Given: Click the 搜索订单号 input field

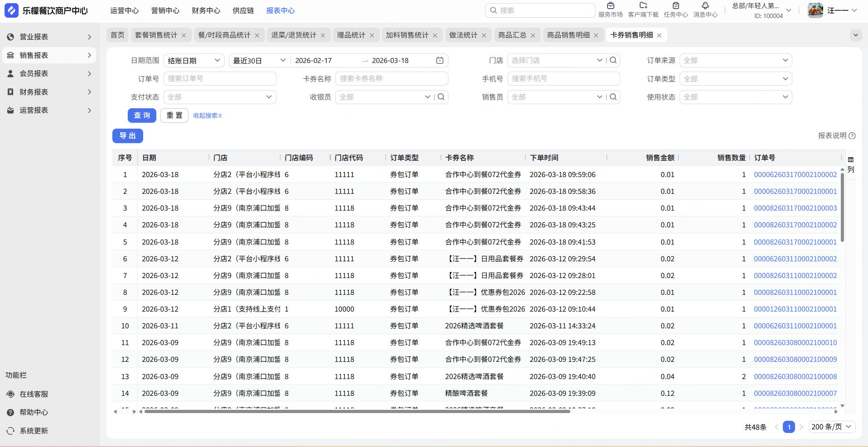Looking at the screenshot, I should click(x=220, y=79).
